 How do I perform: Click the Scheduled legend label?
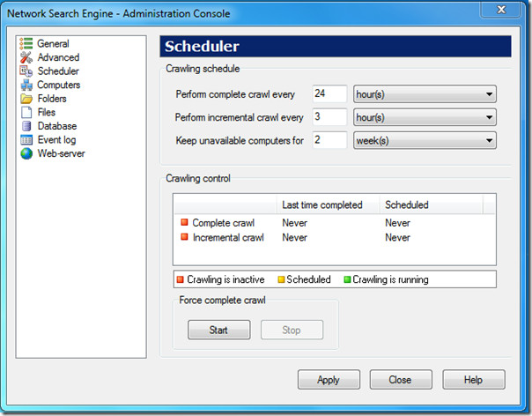[x=308, y=279]
